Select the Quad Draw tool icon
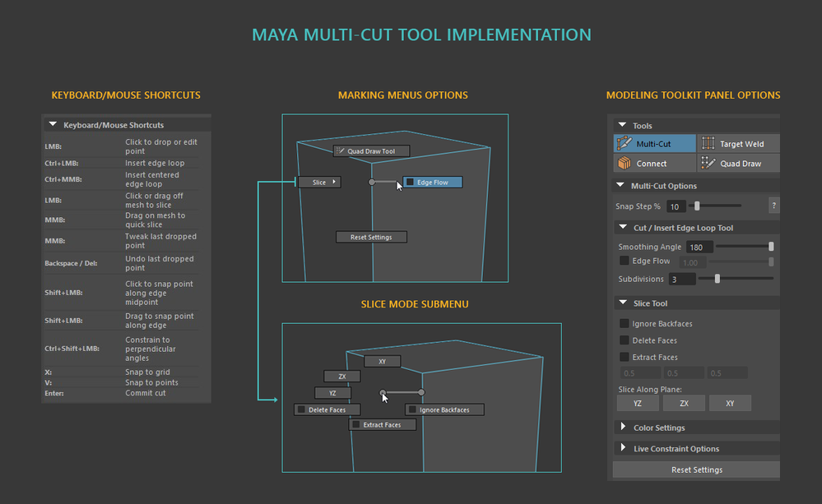Image resolution: width=822 pixels, height=504 pixels. [708, 164]
